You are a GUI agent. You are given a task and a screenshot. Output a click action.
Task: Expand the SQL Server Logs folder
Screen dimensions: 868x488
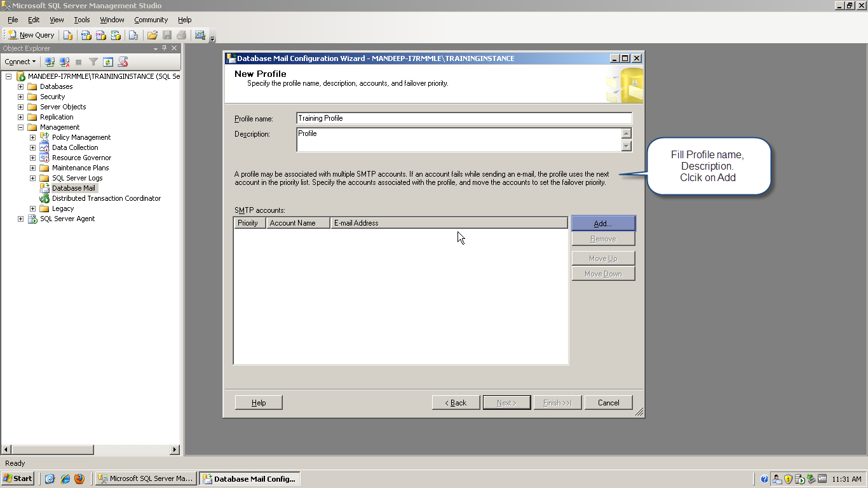(x=32, y=178)
